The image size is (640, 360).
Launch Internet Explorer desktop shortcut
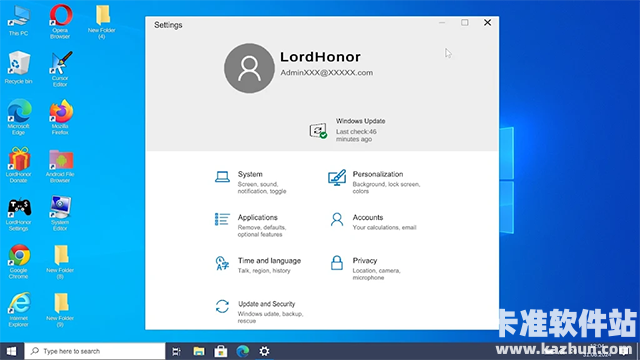click(x=19, y=309)
